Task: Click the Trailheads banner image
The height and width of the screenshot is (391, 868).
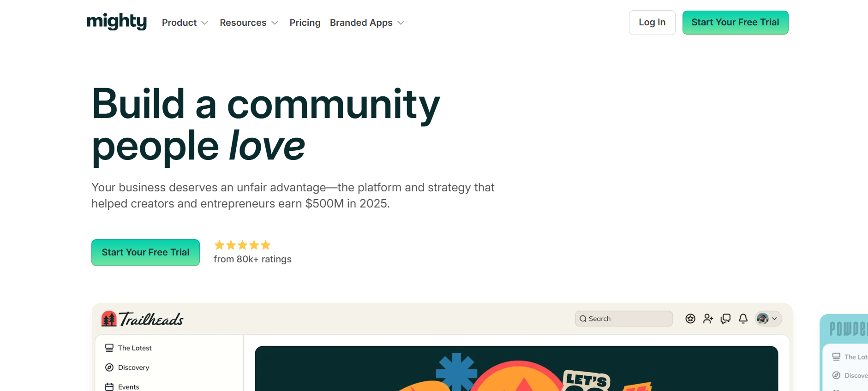Action: click(516, 369)
